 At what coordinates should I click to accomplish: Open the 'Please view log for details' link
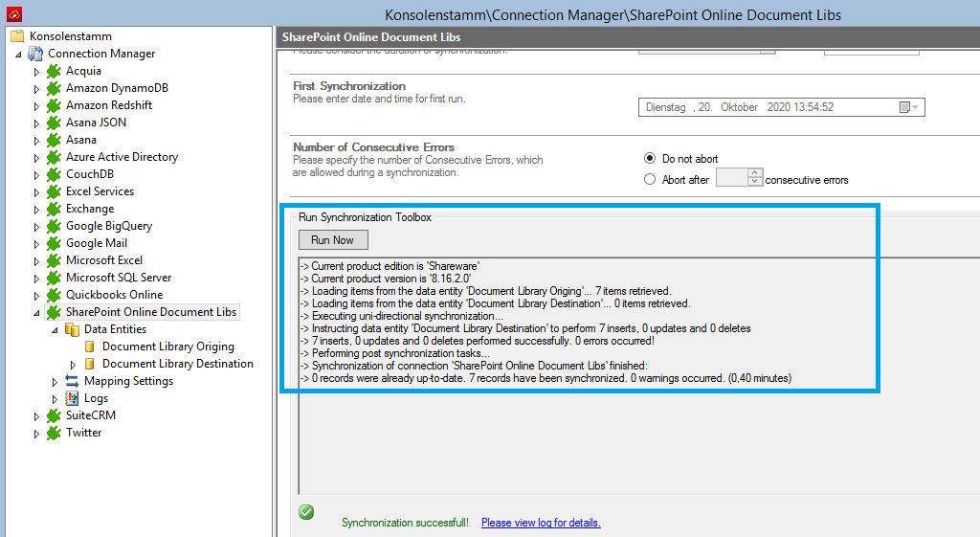tap(541, 523)
